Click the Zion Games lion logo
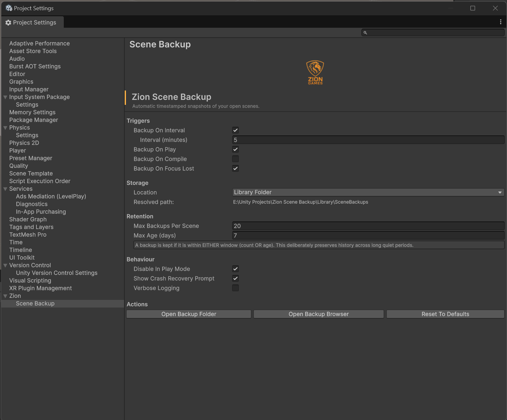Viewport: 507px width, 420px height. pyautogui.click(x=315, y=72)
